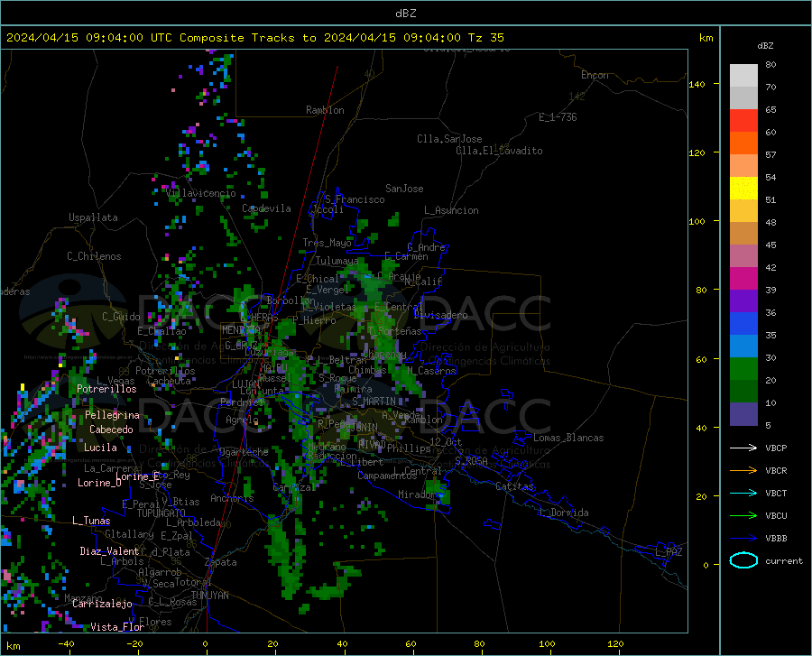Click the E_1-736 place label
812x656 pixels.
(x=558, y=117)
